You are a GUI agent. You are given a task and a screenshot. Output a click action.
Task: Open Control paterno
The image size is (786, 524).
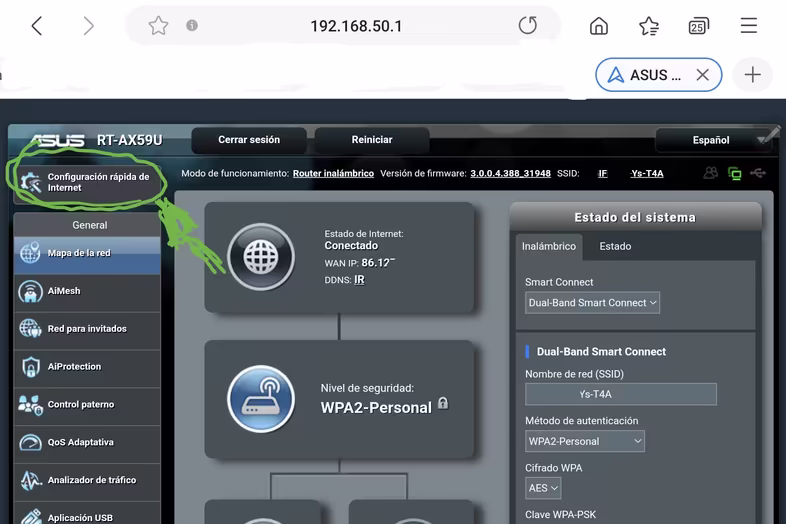coord(87,405)
